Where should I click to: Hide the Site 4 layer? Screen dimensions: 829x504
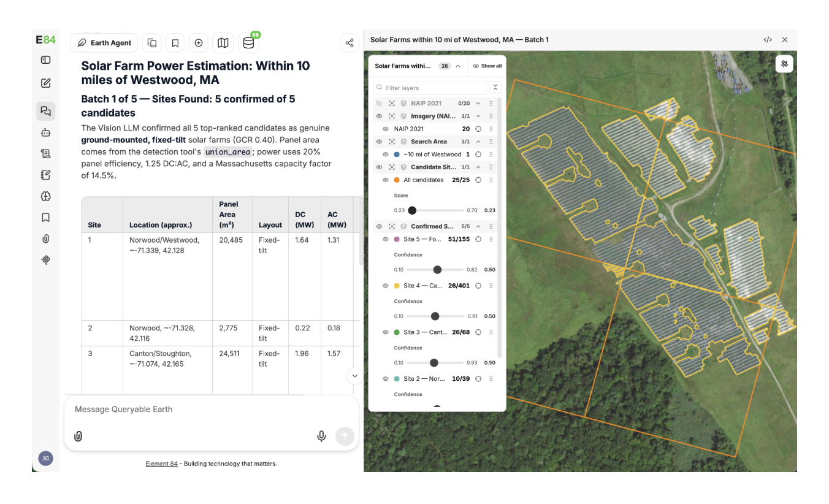pyautogui.click(x=386, y=286)
